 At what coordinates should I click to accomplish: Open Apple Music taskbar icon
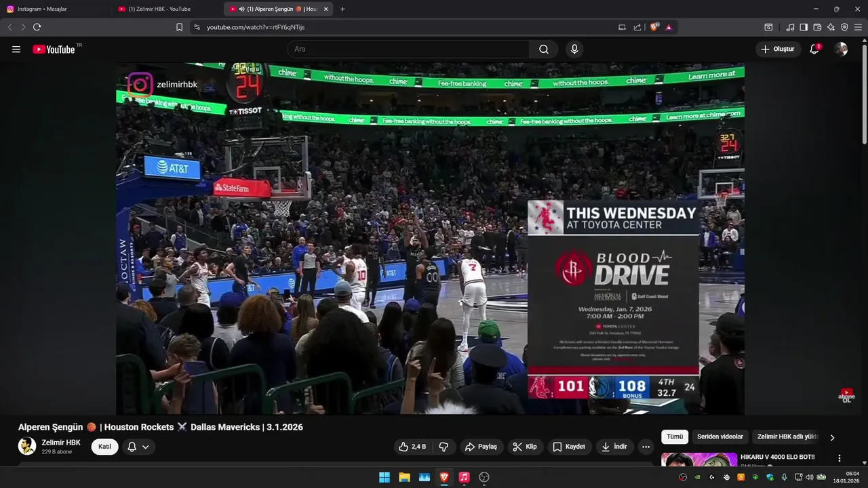click(x=464, y=477)
